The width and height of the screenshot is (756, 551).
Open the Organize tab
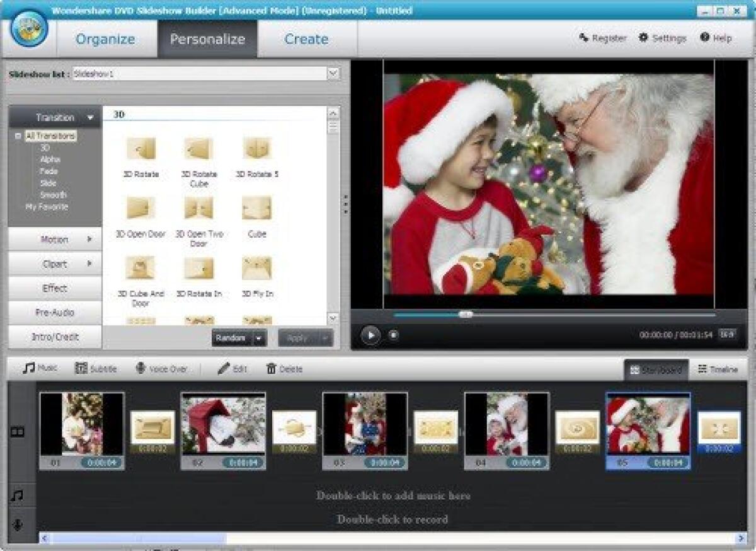[105, 39]
